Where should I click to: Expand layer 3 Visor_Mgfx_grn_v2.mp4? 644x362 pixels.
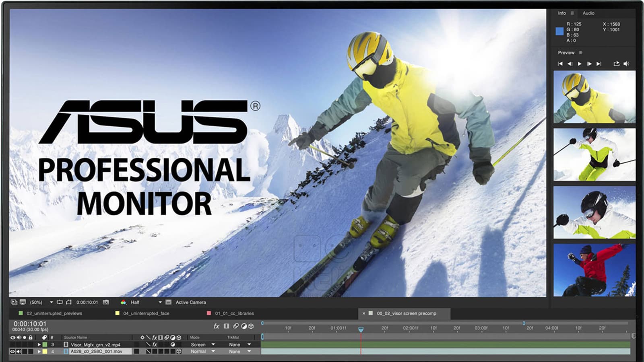[39, 345]
